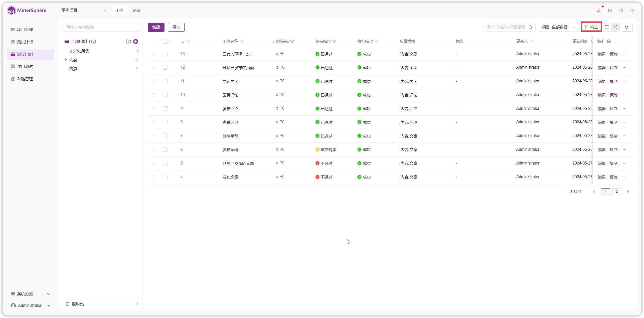
Task: Go to page 2 of results
Action: [x=617, y=192]
